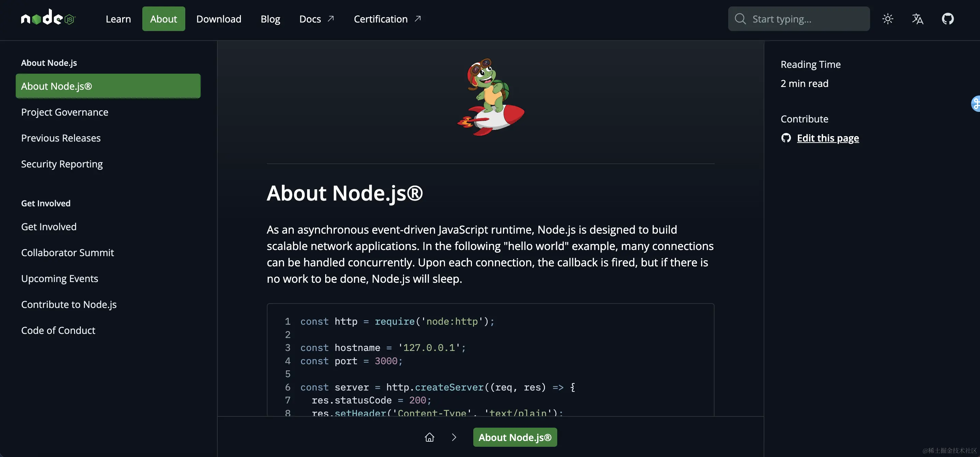
Task: Toggle the light/dark theme sun icon
Action: pyautogui.click(x=888, y=19)
